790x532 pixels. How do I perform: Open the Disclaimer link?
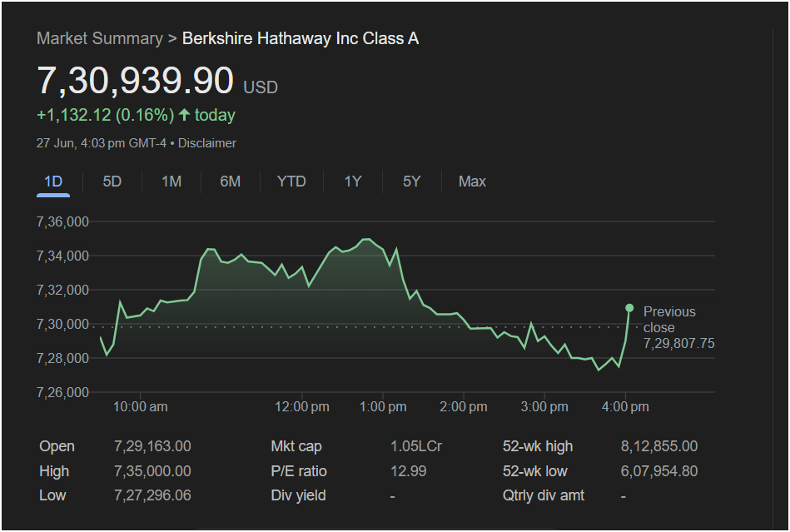(x=207, y=143)
